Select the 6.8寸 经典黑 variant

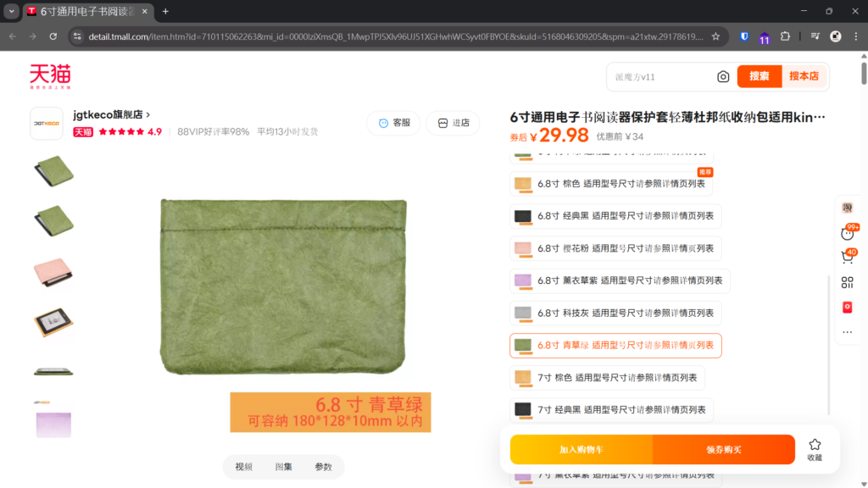[615, 216]
